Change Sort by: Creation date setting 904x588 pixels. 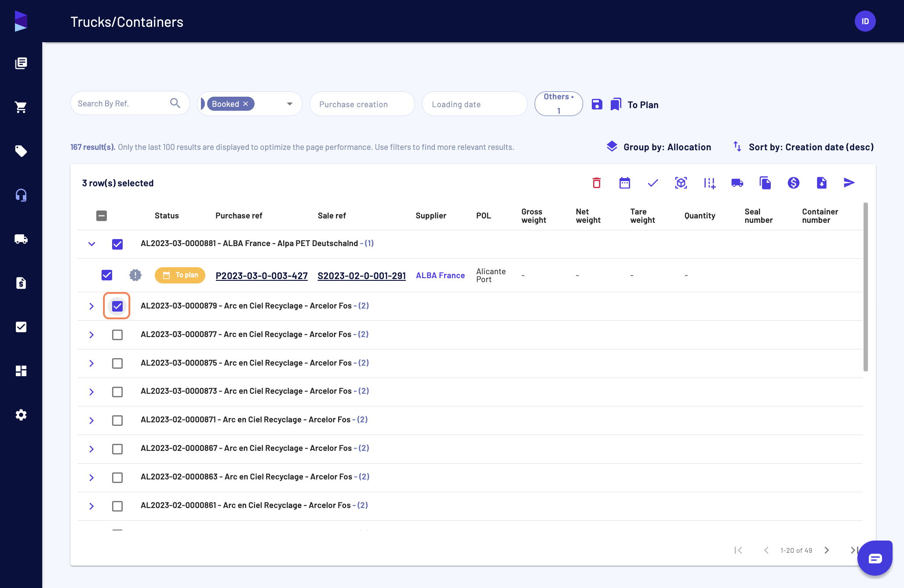[803, 147]
